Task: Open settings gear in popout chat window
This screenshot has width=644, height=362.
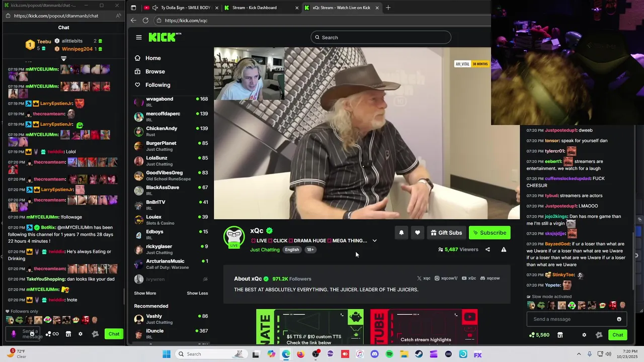Action: (x=80, y=334)
